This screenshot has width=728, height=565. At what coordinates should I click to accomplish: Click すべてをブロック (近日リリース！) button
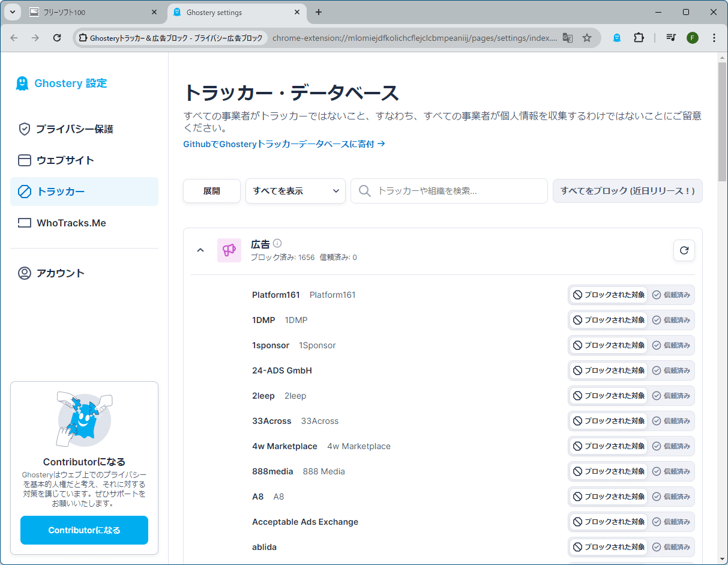point(627,191)
